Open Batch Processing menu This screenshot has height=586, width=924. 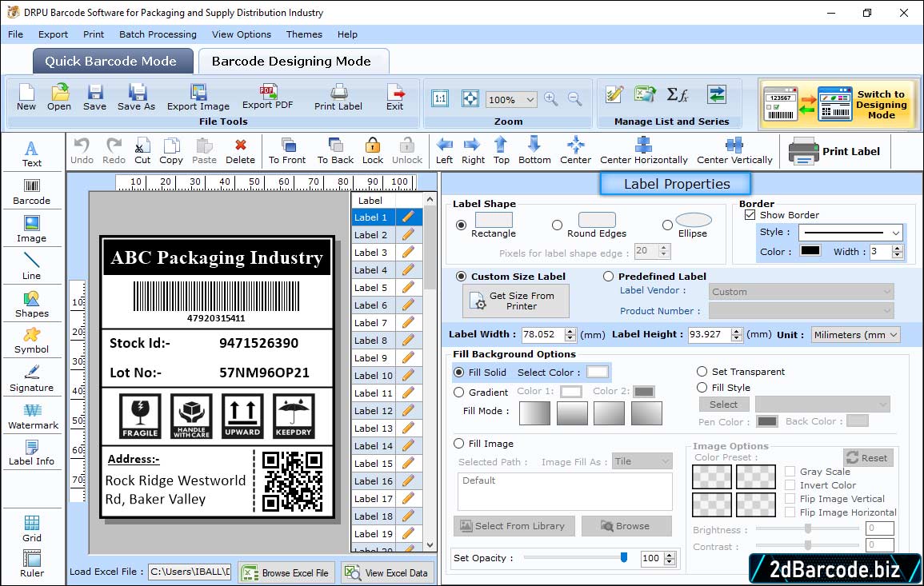coord(158,34)
